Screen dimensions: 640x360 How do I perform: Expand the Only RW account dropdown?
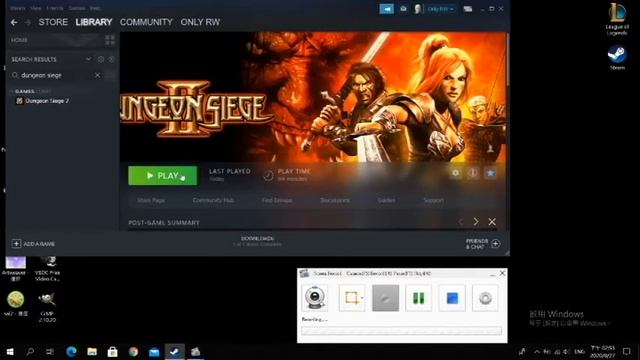440,9
